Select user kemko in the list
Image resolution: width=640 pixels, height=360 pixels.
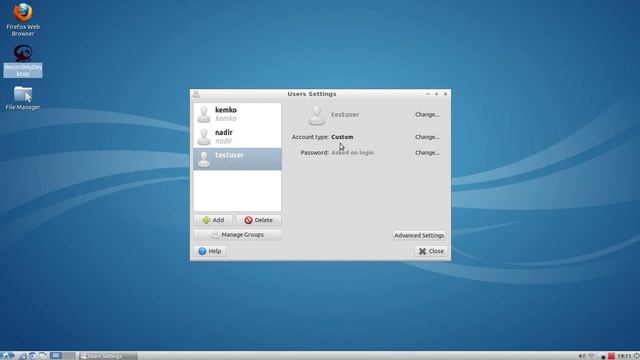pyautogui.click(x=238, y=114)
